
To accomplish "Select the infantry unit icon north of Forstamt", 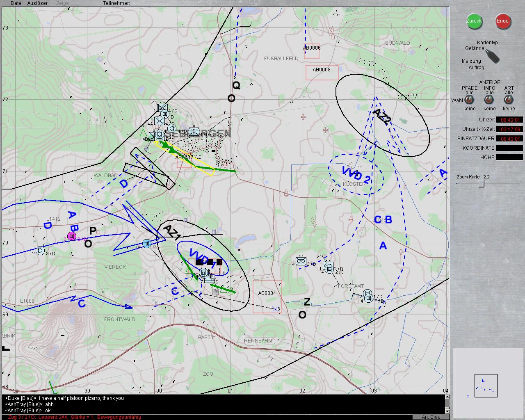I will tap(301, 261).
